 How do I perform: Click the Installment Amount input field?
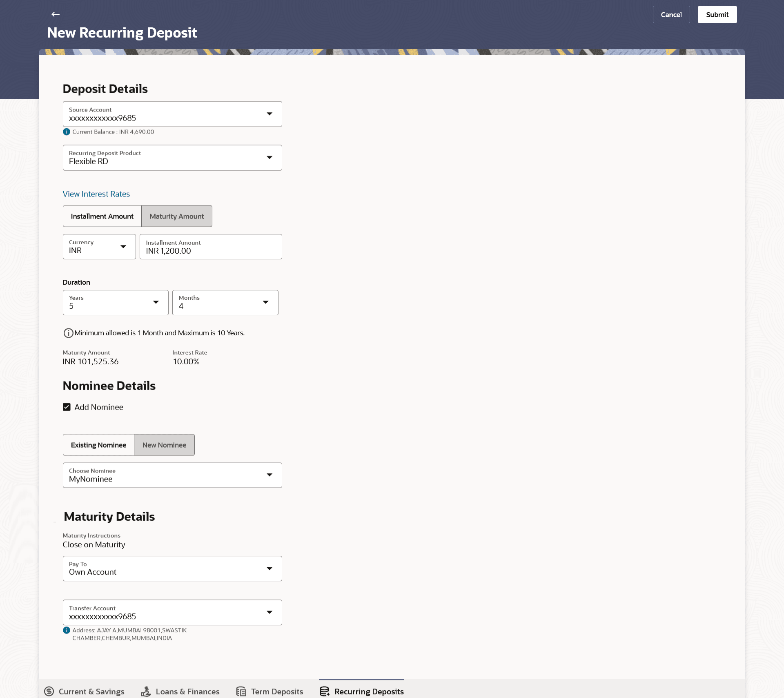pos(211,247)
